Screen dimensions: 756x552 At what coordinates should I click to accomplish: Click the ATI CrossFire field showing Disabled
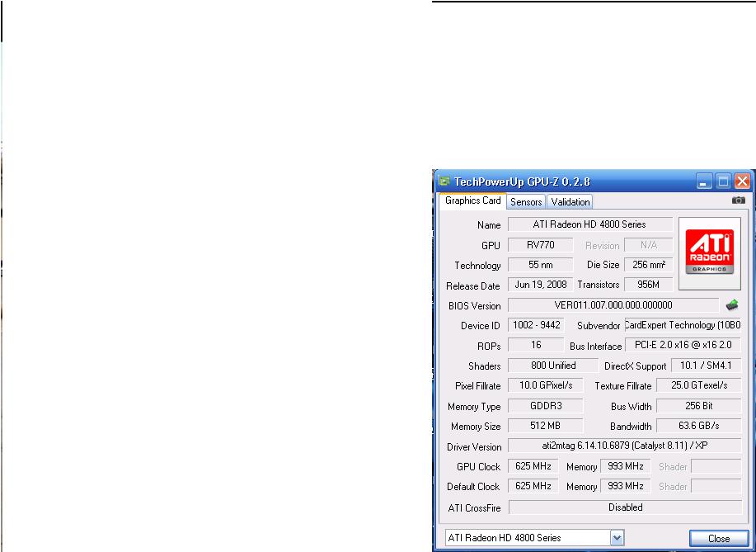click(626, 507)
